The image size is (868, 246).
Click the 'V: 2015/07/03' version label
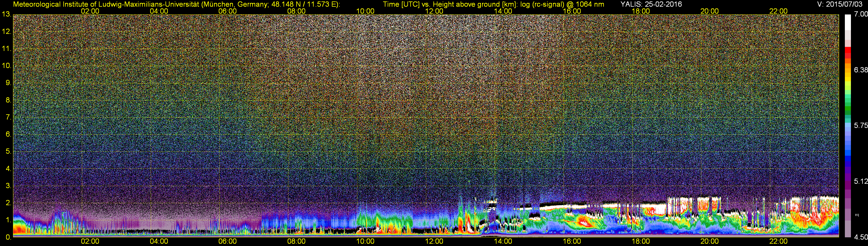(x=839, y=4)
